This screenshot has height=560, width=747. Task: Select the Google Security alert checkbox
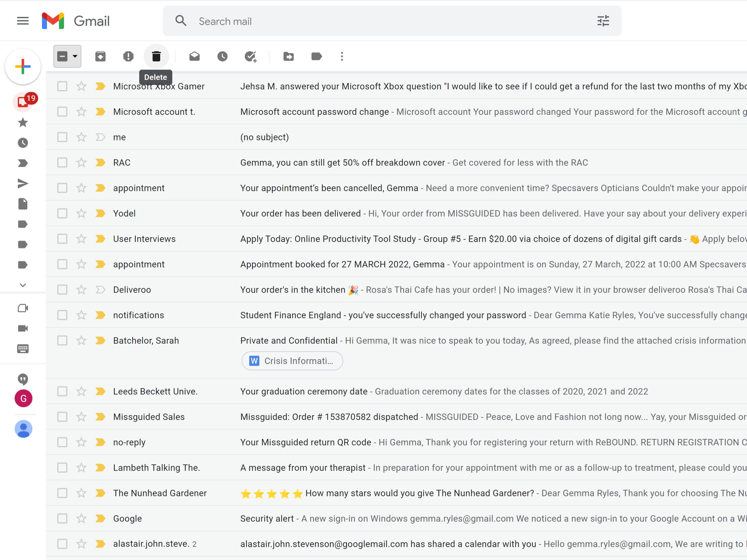click(62, 518)
